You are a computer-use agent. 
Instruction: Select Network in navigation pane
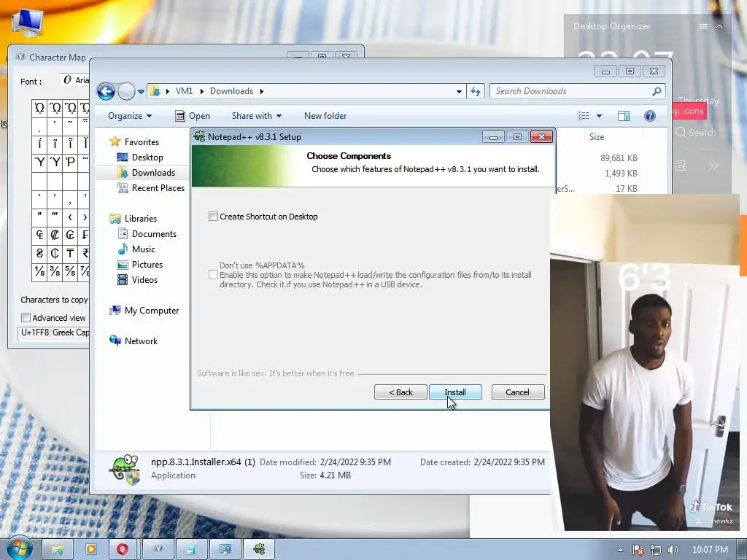coord(141,341)
